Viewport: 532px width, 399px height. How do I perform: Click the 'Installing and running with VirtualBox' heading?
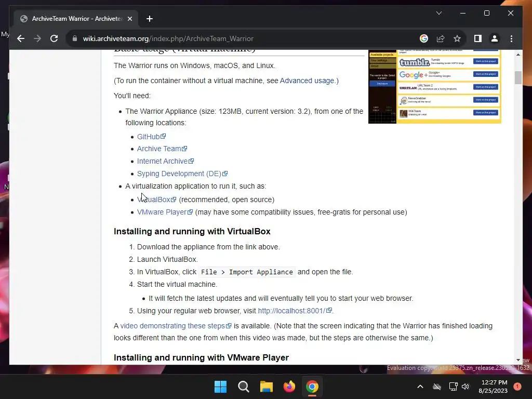click(x=192, y=231)
